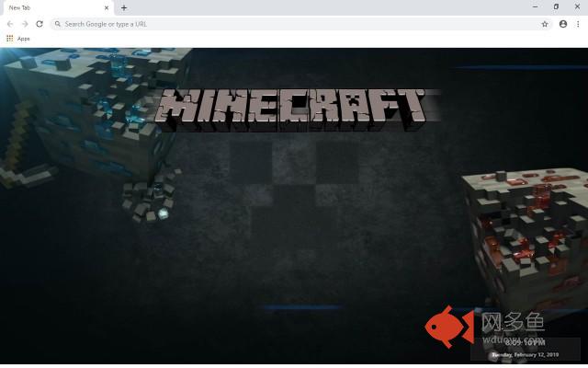Viewport: 588px width, 368px height.
Task: Click the back navigation arrow
Action: [10, 24]
